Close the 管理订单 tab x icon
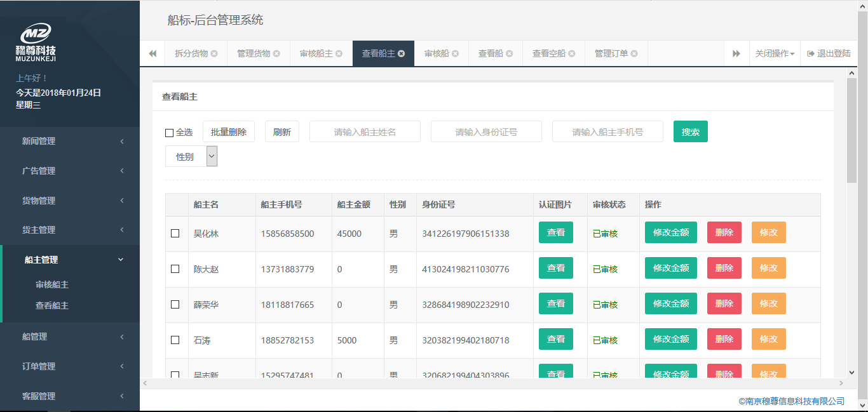 [634, 54]
